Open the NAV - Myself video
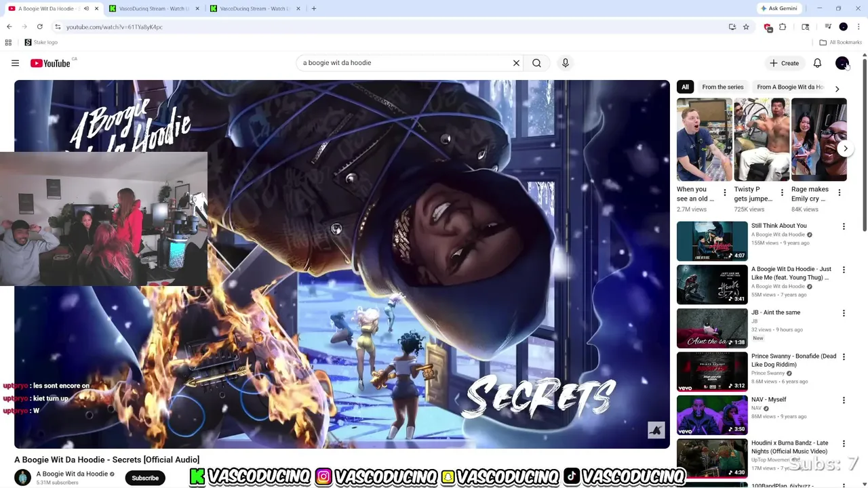 pos(768,399)
